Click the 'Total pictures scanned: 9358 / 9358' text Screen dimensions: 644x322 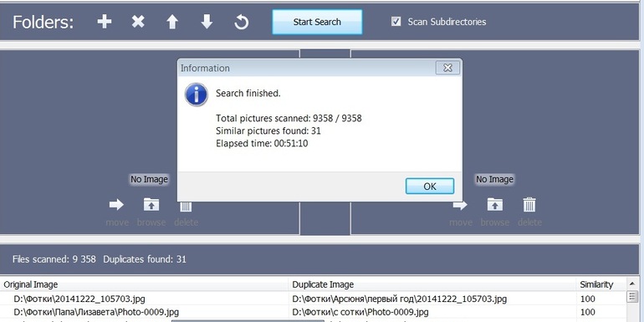pos(289,119)
